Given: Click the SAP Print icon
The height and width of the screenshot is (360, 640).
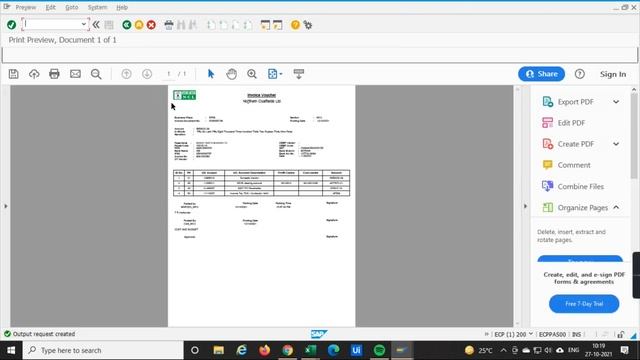Looking at the screenshot, I should pyautogui.click(x=169, y=25).
